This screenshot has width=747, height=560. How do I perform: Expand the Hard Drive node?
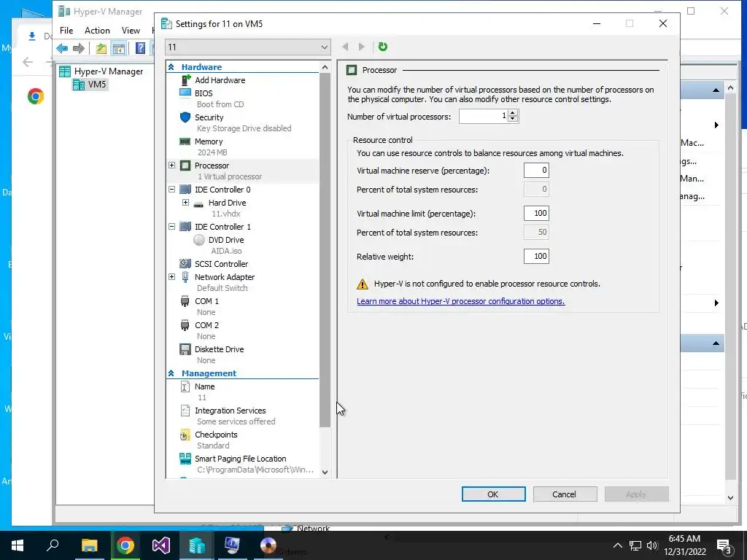pos(186,203)
